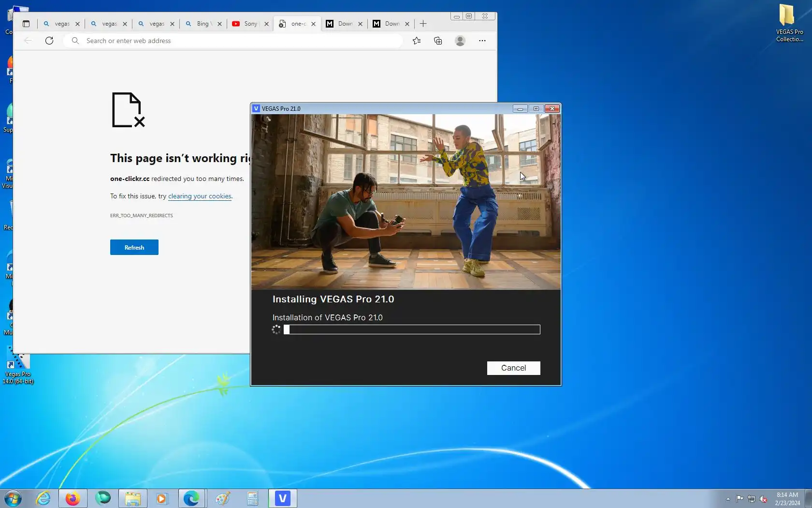
Task: Add a new tab in Edge
Action: coord(423,24)
